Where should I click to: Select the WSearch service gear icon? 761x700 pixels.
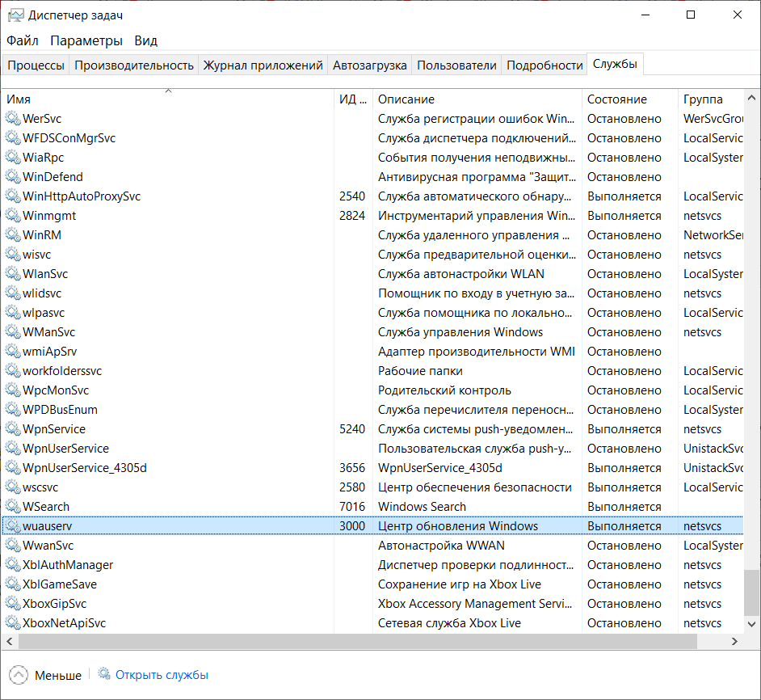click(x=12, y=507)
